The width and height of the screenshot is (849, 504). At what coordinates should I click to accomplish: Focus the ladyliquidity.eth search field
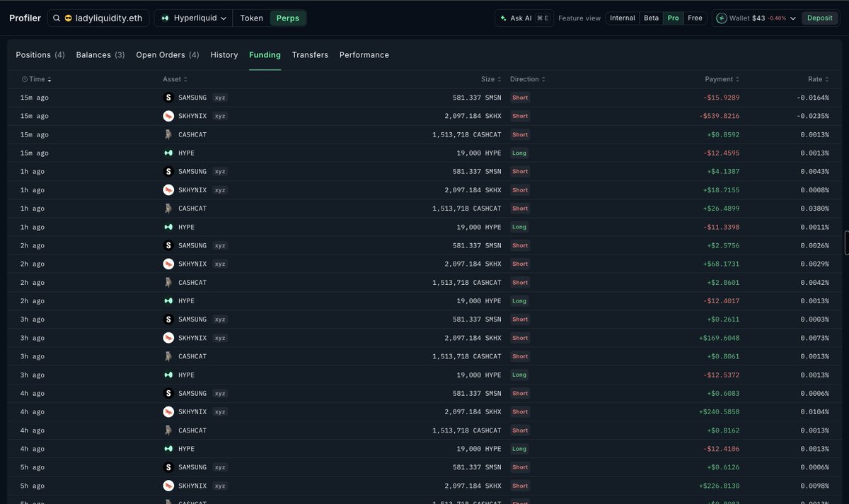coord(98,18)
